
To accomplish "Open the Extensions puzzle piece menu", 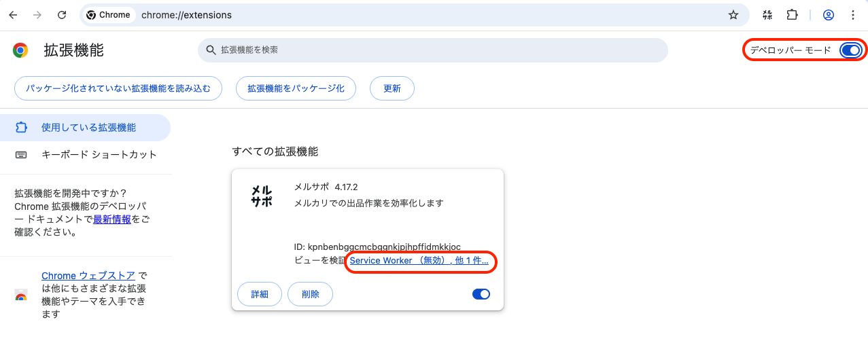I will tap(792, 15).
